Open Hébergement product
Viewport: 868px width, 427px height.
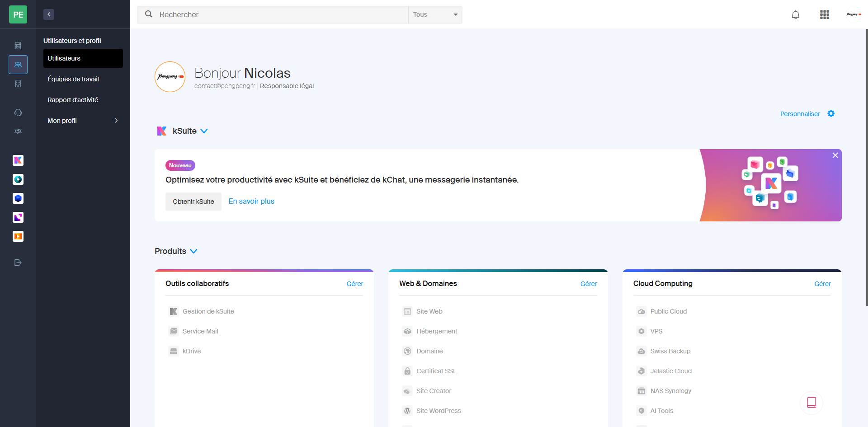[x=430, y=331]
